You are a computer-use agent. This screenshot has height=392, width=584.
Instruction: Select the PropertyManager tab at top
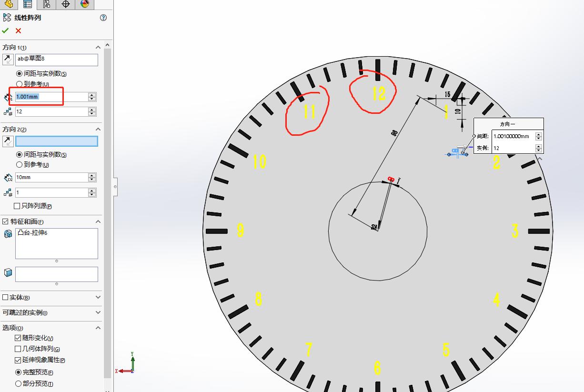tap(27, 5)
